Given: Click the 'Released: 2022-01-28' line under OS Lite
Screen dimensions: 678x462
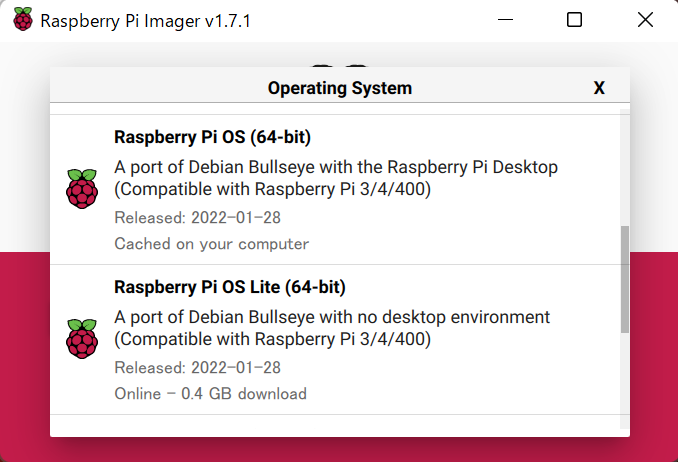Looking at the screenshot, I should 198,368.
